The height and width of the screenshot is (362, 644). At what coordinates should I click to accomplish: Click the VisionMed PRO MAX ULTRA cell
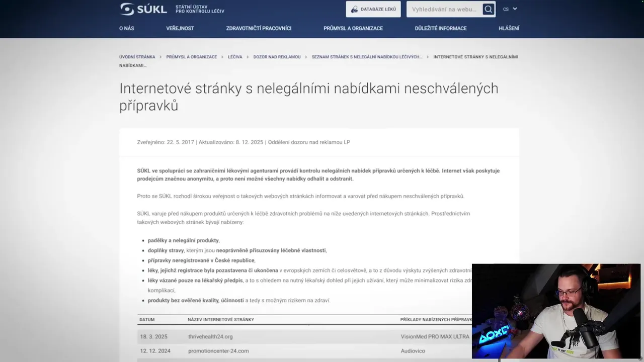pyautogui.click(x=435, y=336)
